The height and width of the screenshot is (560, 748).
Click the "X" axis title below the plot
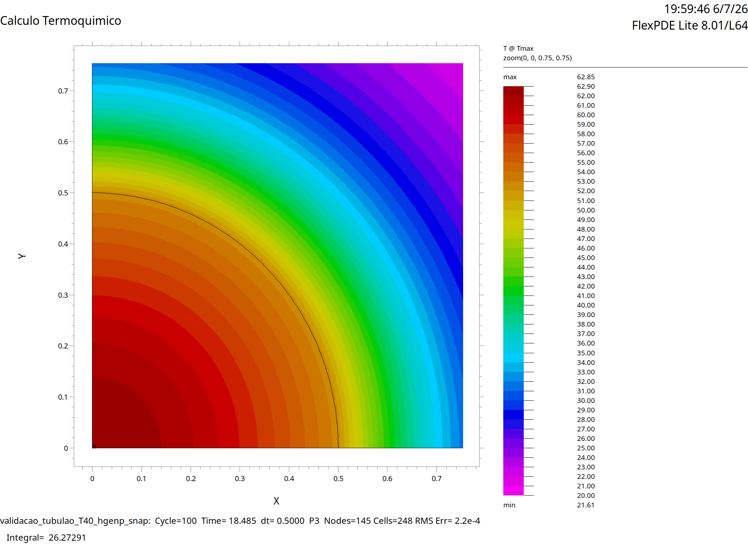[276, 501]
